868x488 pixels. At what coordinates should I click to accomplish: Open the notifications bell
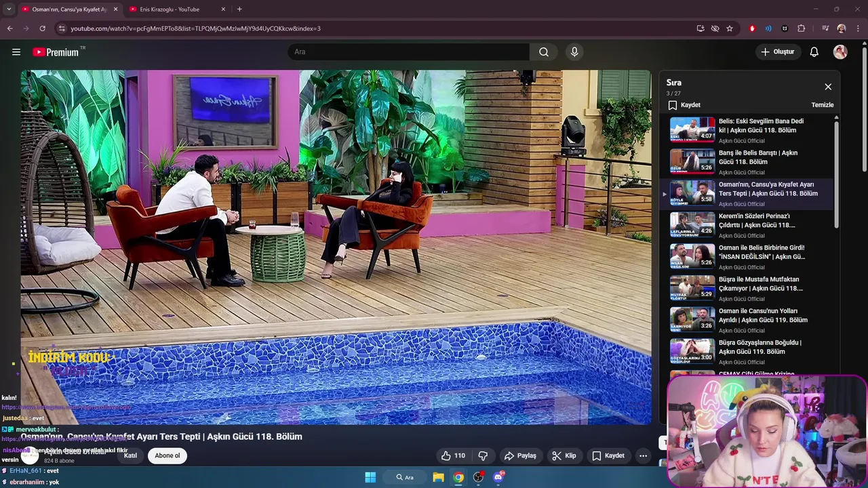tap(814, 52)
